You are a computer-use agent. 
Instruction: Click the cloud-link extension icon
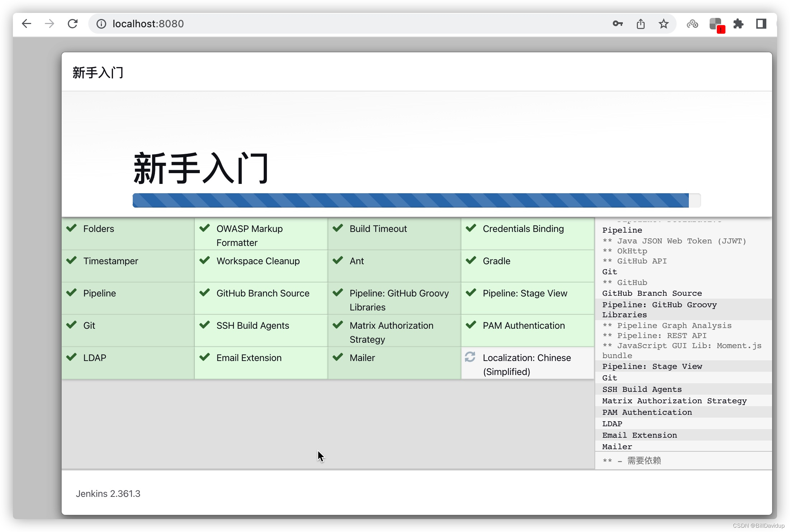click(692, 24)
